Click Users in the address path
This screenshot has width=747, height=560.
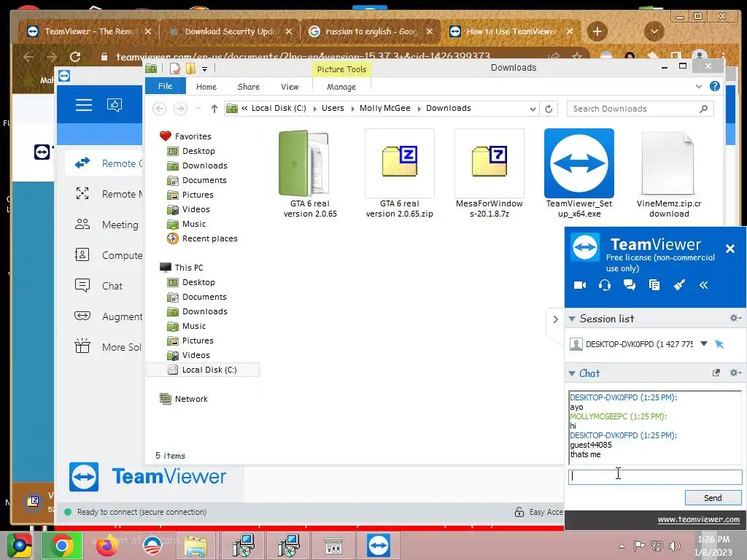tap(333, 108)
